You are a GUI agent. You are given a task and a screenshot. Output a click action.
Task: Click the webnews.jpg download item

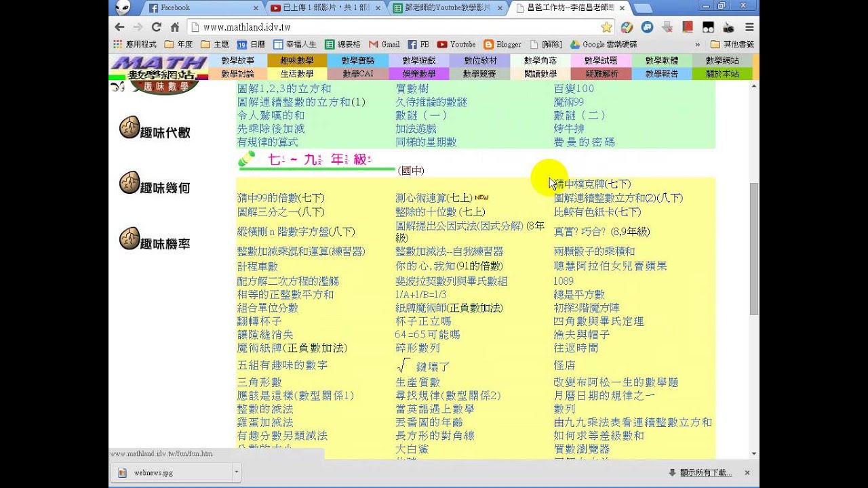click(x=170, y=472)
